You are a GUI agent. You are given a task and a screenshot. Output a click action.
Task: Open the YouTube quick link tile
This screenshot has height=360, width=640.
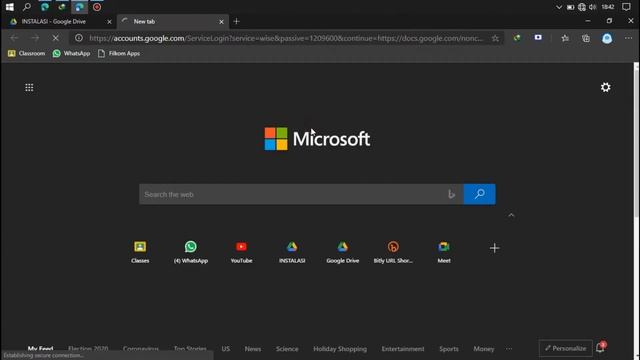click(241, 252)
